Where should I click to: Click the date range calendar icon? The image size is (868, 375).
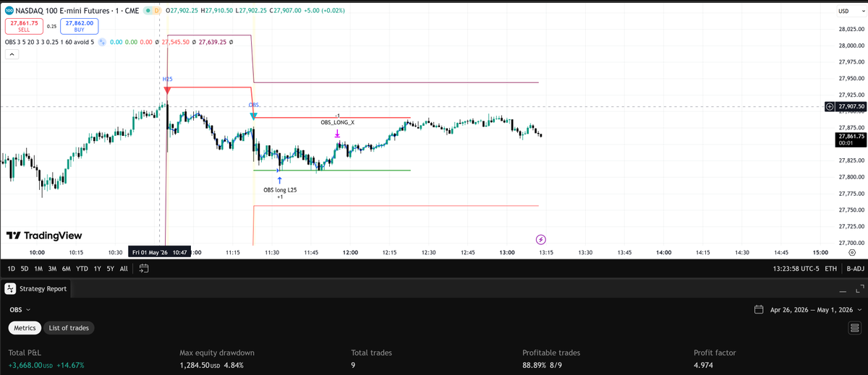point(759,309)
